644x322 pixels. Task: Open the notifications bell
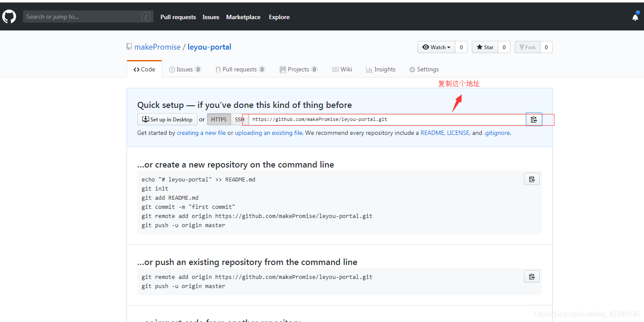click(635, 17)
